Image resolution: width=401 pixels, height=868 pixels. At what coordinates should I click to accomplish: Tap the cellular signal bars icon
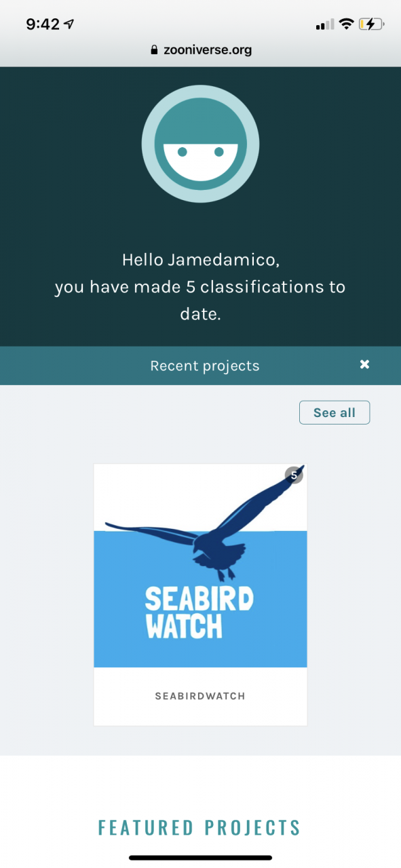coord(325,25)
